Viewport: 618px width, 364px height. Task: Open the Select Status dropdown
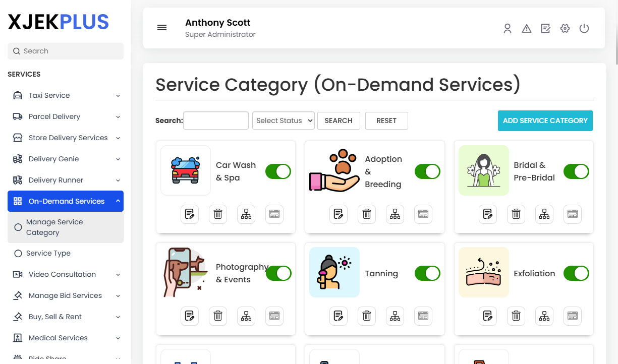[283, 120]
